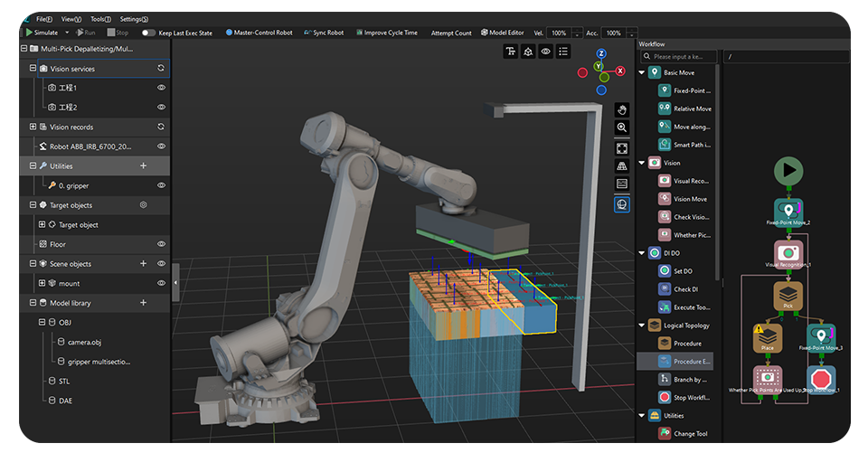The height and width of the screenshot is (453, 868).
Task: Click the workflow step search field
Action: click(677, 57)
